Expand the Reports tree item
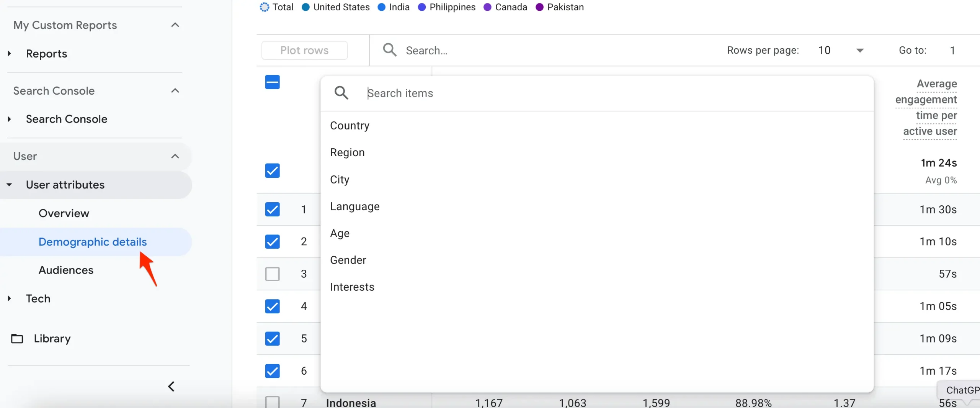This screenshot has height=408, width=980. click(10, 54)
